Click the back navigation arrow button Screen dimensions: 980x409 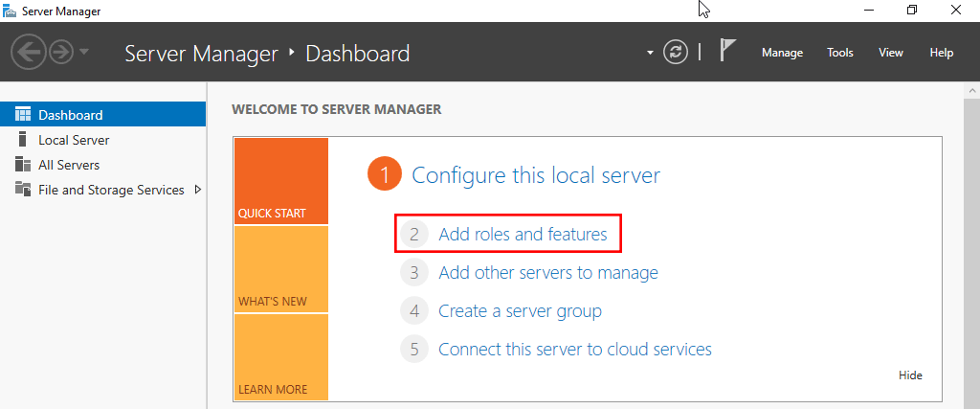click(27, 52)
